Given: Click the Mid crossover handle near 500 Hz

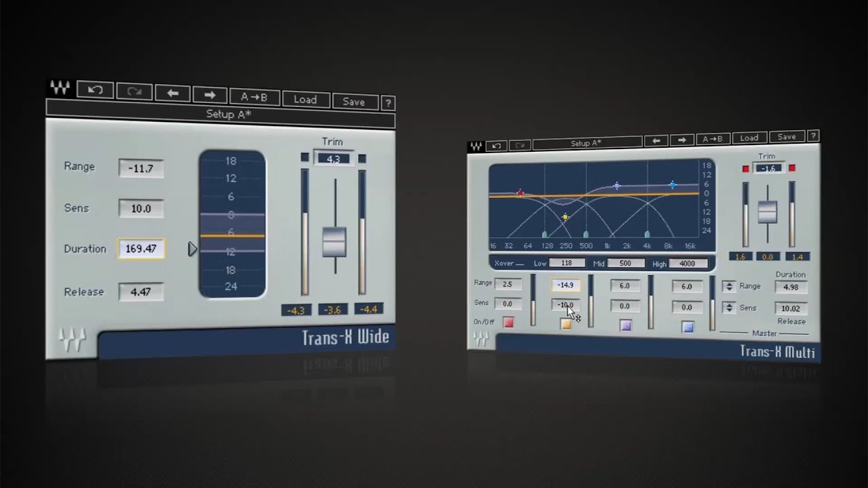Looking at the screenshot, I should coord(586,234).
